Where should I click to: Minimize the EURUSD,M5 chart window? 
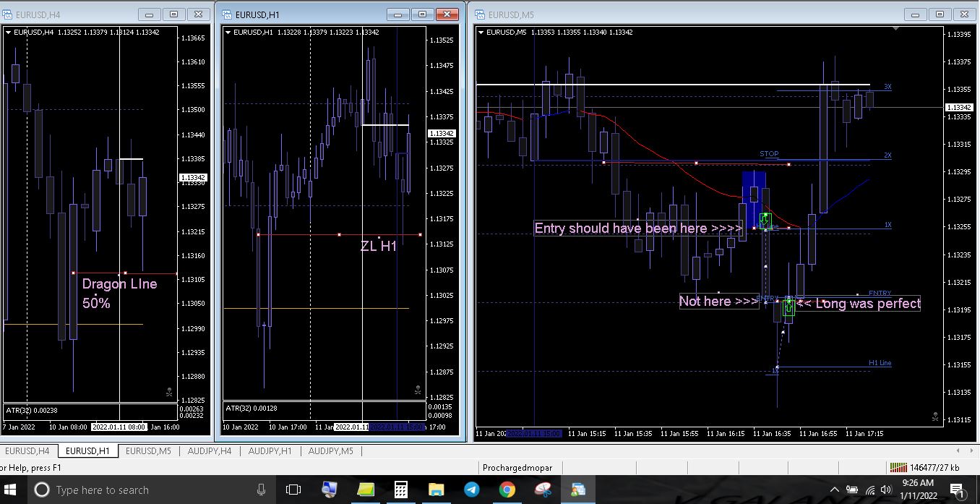pos(916,14)
